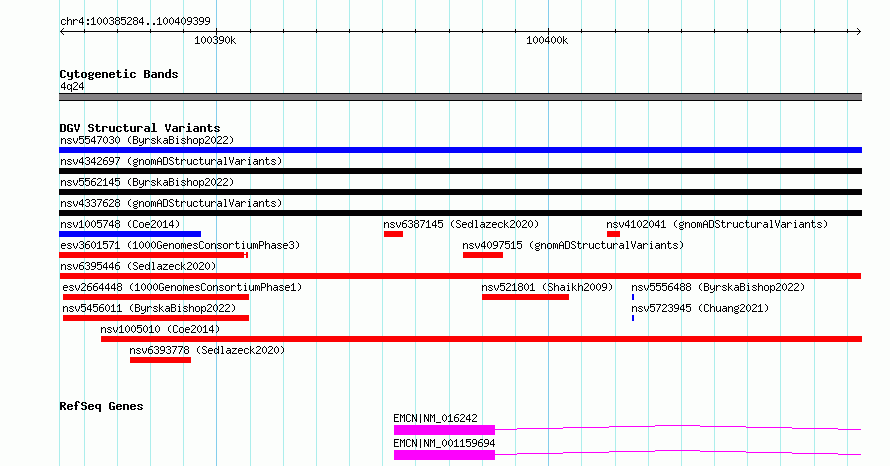Image resolution: width=890 pixels, height=466 pixels.
Task: Select the tiny blue nsv5723945 marker
Action: (633, 318)
